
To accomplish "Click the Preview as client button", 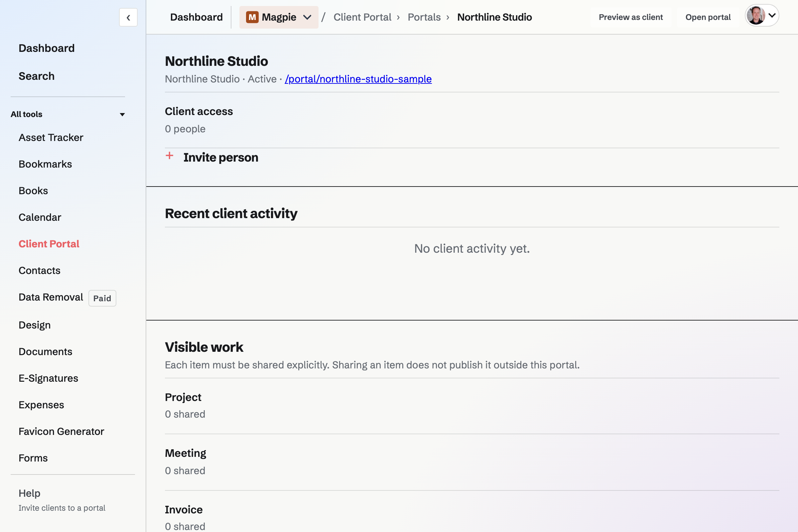I will pyautogui.click(x=630, y=17).
